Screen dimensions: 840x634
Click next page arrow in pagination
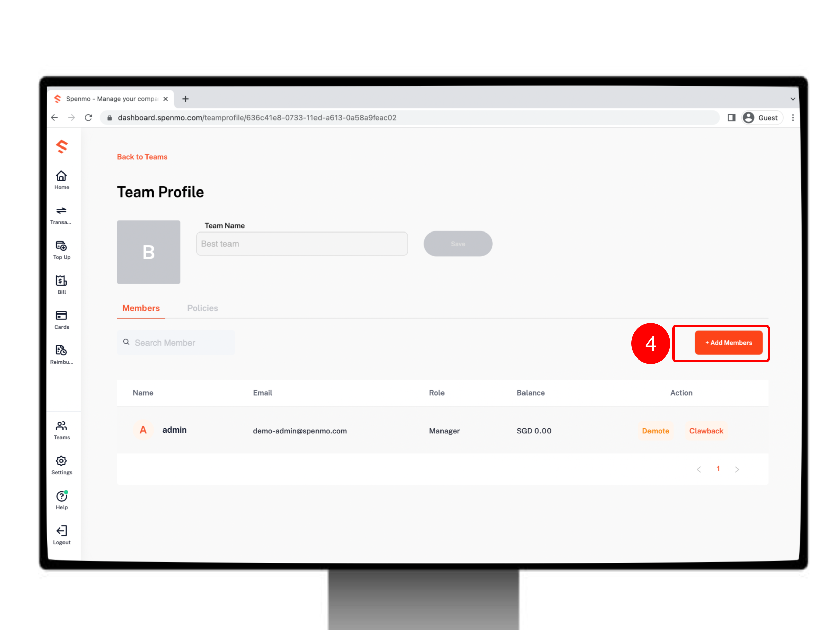(738, 469)
